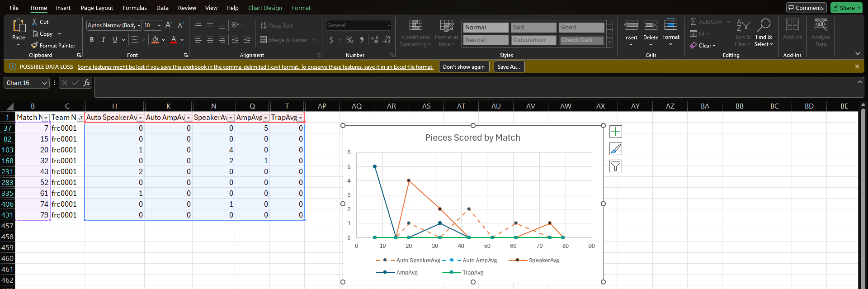The width and height of the screenshot is (868, 289).
Task: Center text horizontally
Action: click(210, 40)
